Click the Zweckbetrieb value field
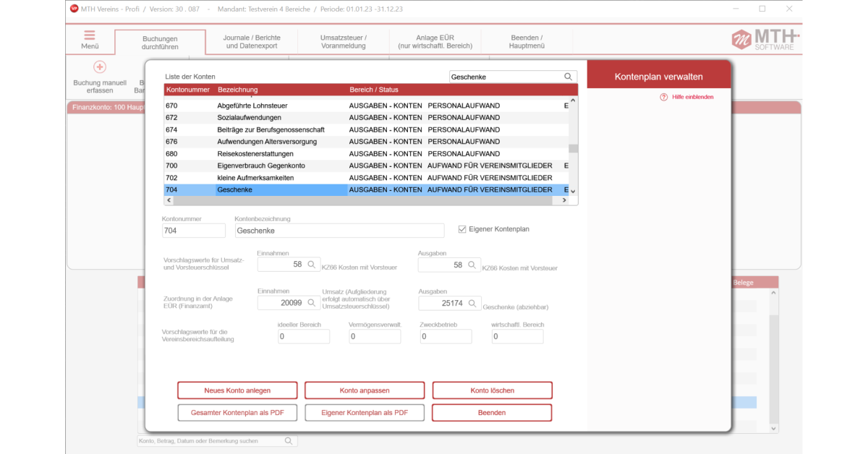The image size is (868, 454). 446,337
